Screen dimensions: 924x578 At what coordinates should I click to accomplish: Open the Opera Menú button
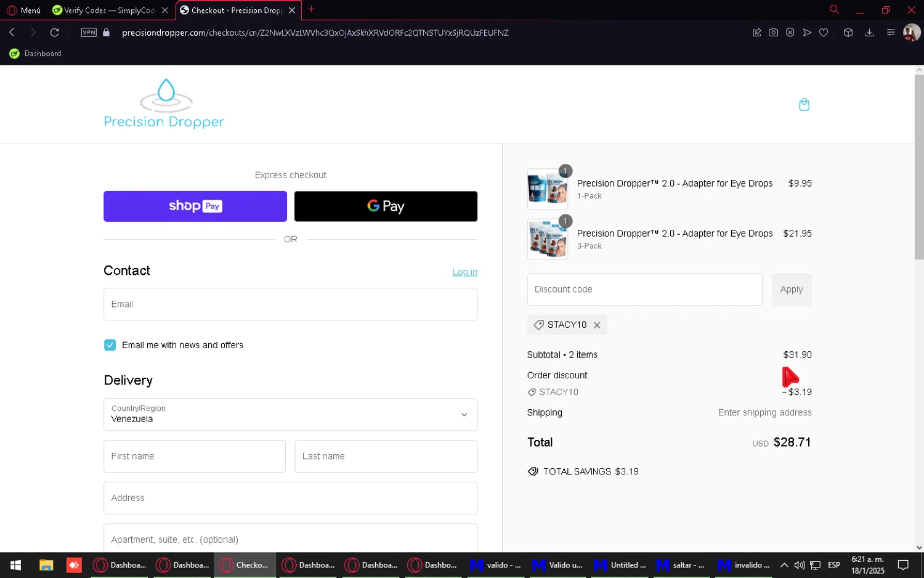pyautogui.click(x=23, y=10)
